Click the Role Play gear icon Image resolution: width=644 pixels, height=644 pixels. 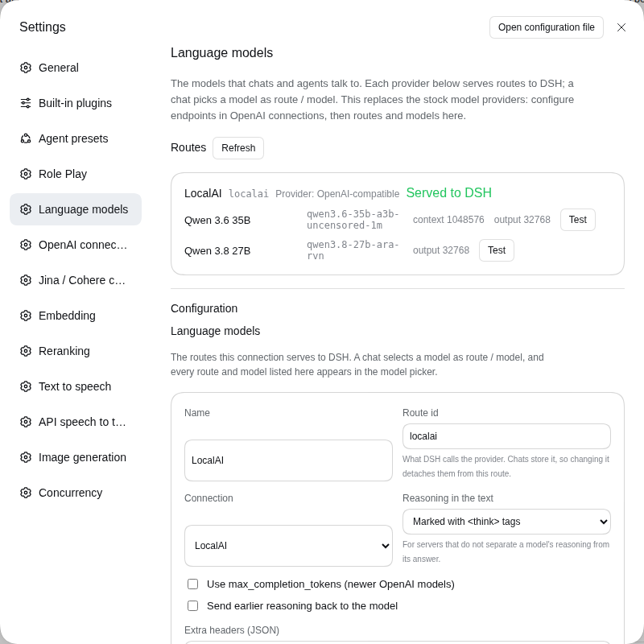(x=26, y=174)
